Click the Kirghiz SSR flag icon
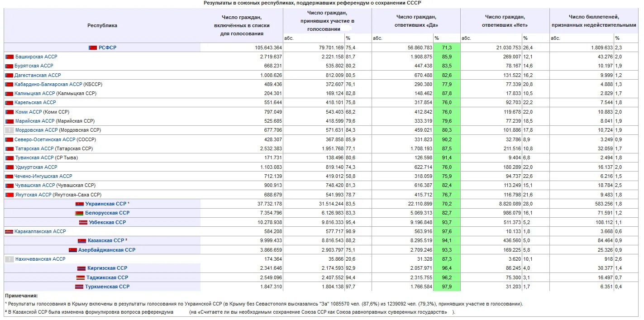This screenshot has height=320, width=644. 81,268
